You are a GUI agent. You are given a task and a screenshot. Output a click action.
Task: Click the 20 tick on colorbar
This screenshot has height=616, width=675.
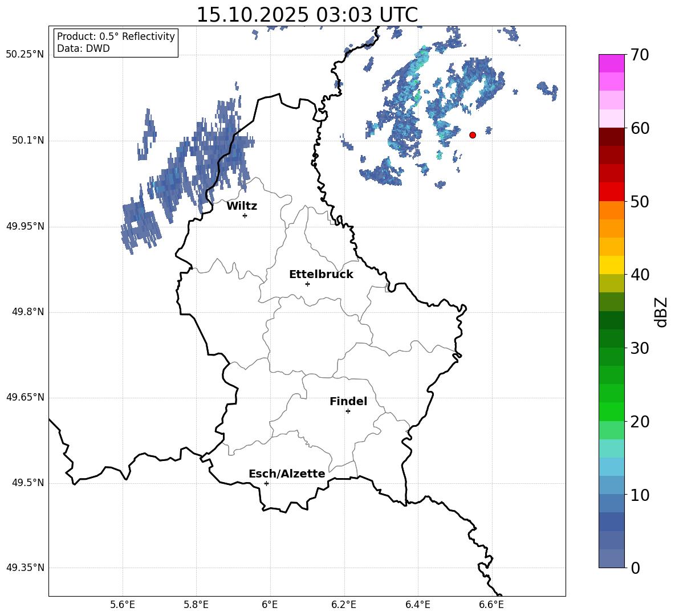(640, 422)
